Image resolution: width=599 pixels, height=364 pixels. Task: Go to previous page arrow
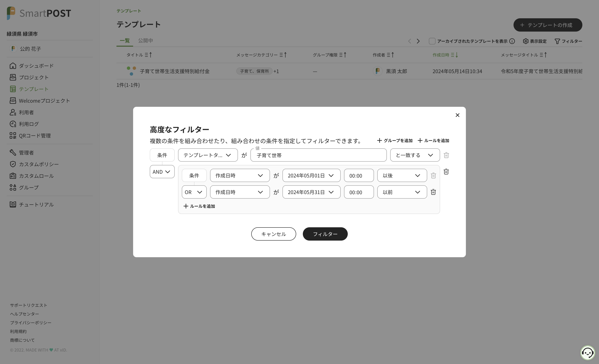click(409, 41)
